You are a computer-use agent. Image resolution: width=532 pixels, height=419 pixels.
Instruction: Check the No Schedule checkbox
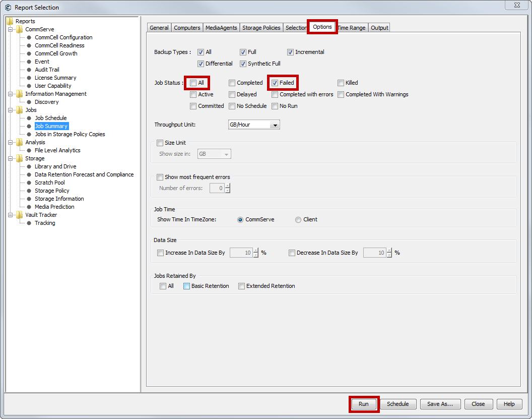click(x=232, y=106)
